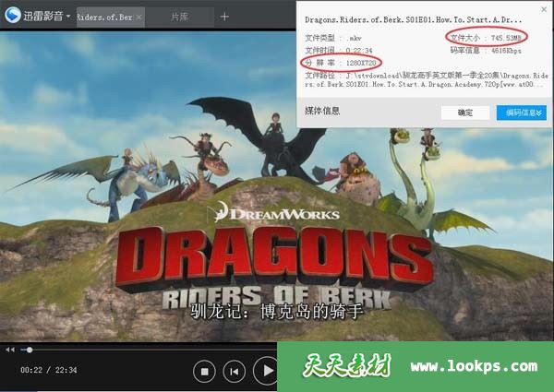Click the 00:22 / 22:34 time display
This screenshot has width=554, height=392.
point(49,370)
